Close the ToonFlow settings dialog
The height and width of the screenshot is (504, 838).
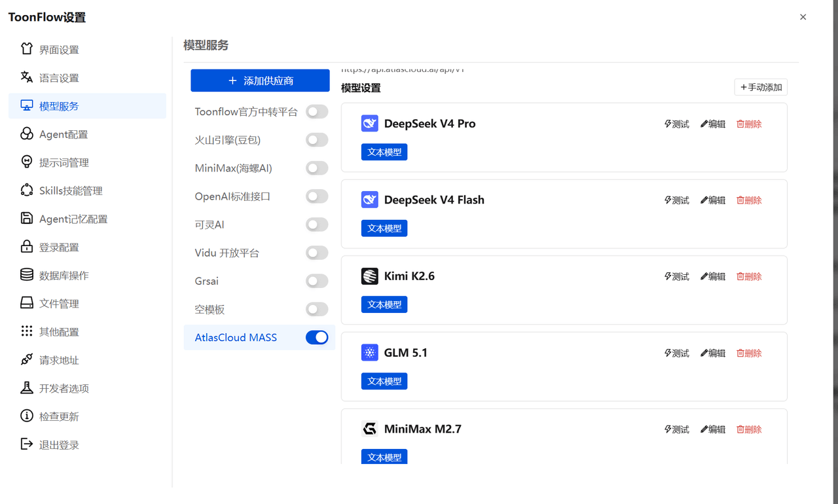[x=803, y=18]
